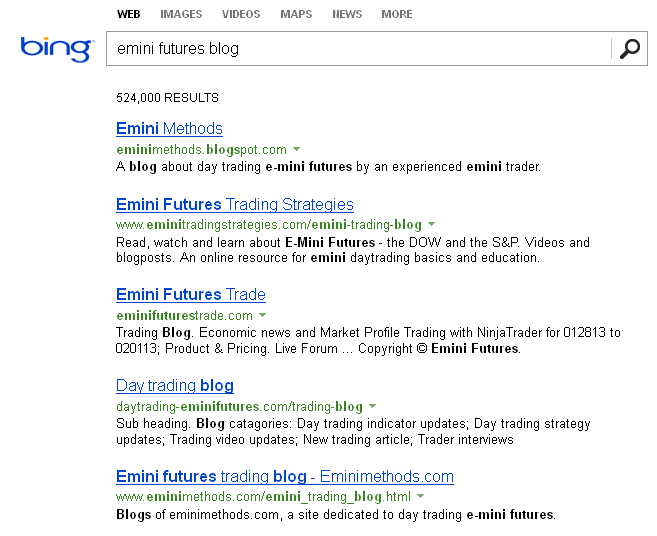Click the magnifying glass search icon
This screenshot has width=657, height=536.
tap(629, 49)
